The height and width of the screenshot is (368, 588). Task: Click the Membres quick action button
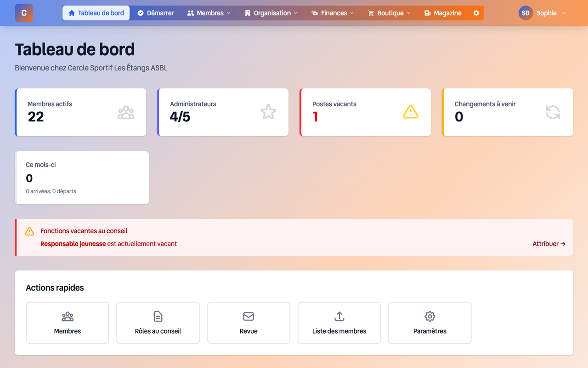(x=68, y=323)
